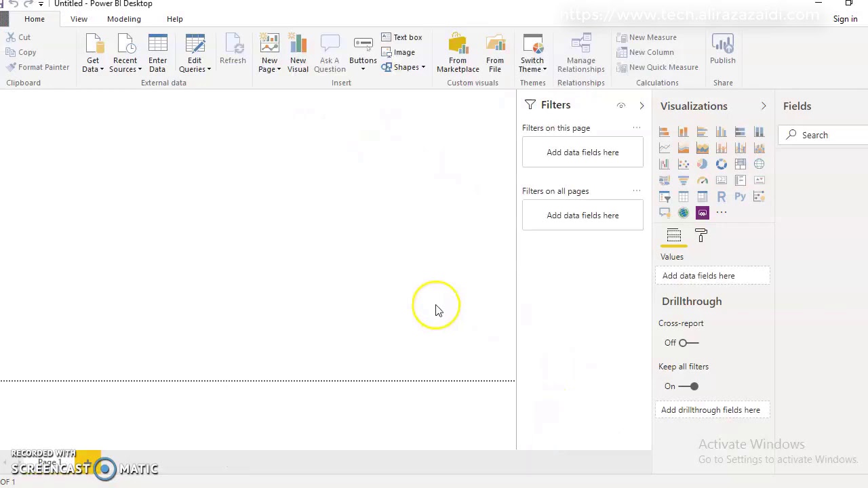
Task: Switch to the View ribbon tab
Action: click(79, 19)
